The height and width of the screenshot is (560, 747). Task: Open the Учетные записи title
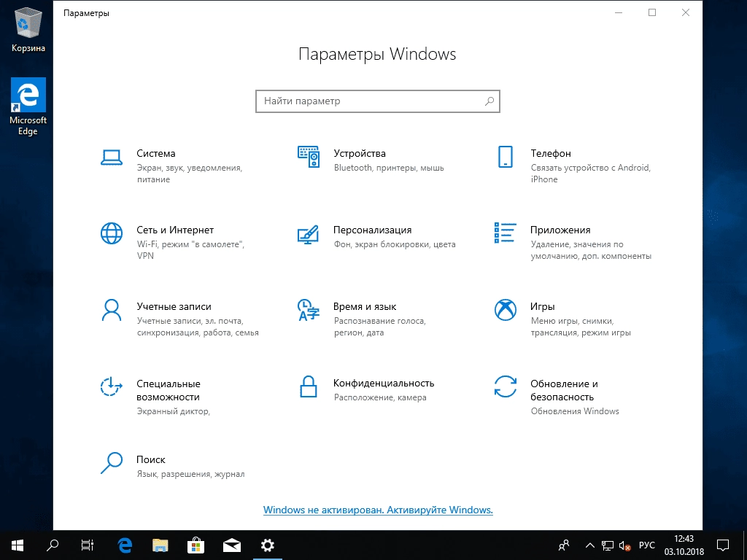coord(174,307)
